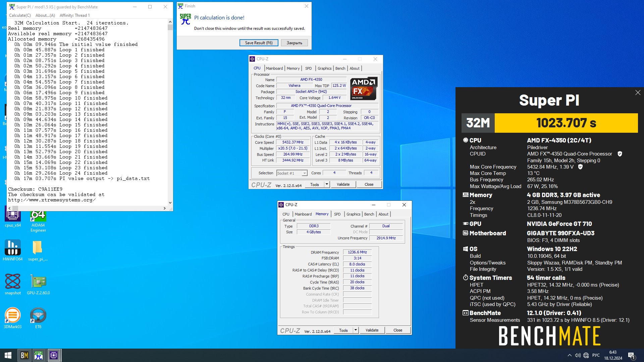Click the Super PI title bar icon

[12, 7]
